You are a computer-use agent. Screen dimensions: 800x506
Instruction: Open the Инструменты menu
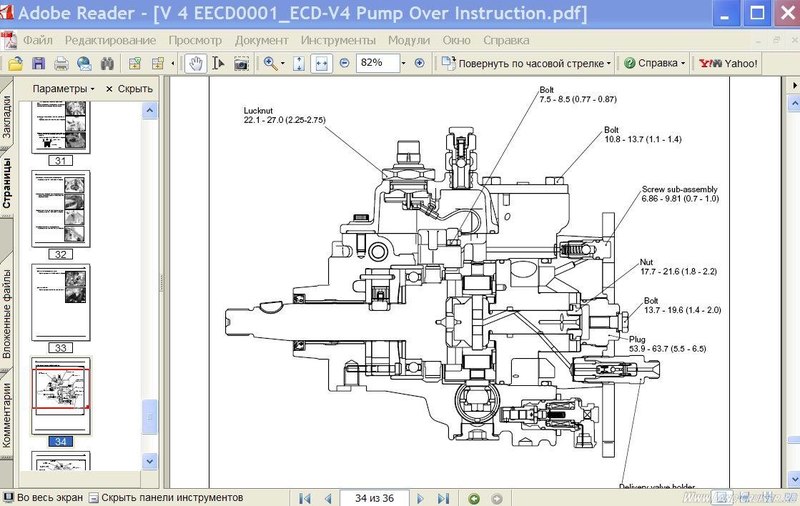pyautogui.click(x=338, y=40)
